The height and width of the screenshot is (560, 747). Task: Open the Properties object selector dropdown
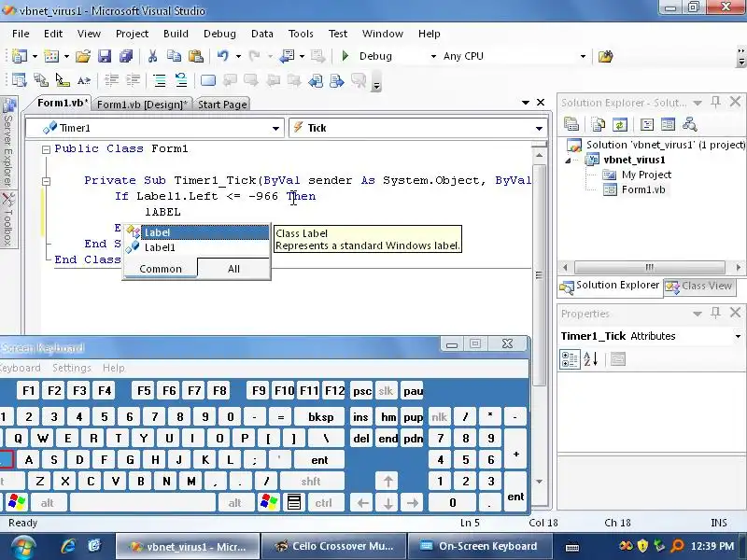[738, 336]
